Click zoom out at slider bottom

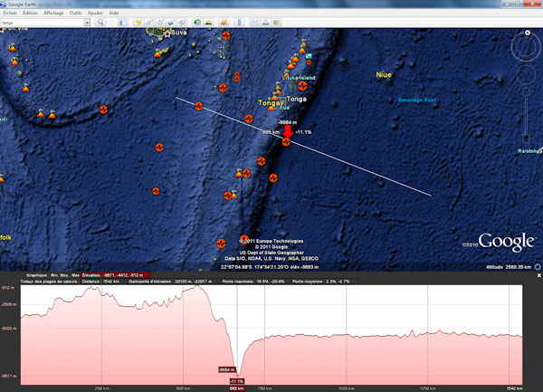point(526,139)
